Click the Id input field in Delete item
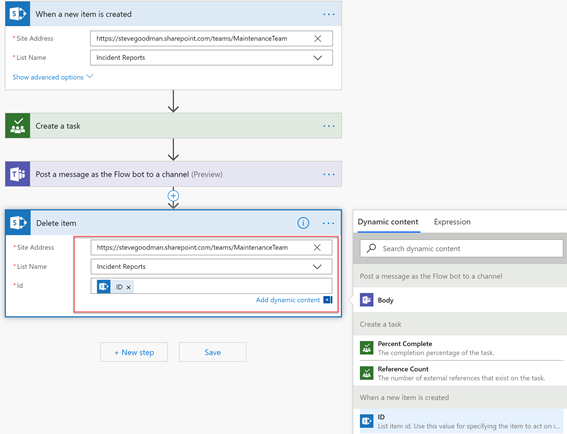 pos(211,286)
